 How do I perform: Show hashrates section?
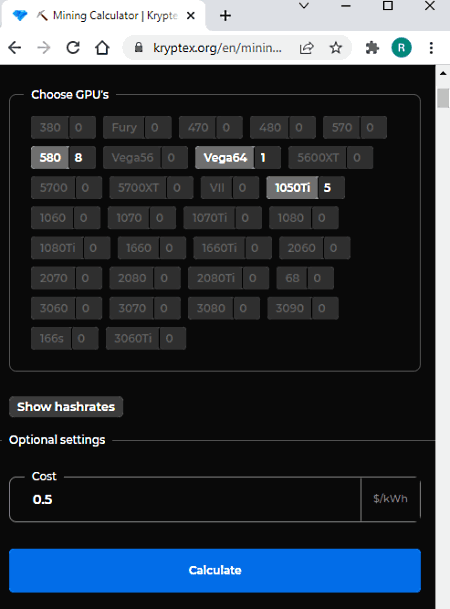pyautogui.click(x=66, y=407)
